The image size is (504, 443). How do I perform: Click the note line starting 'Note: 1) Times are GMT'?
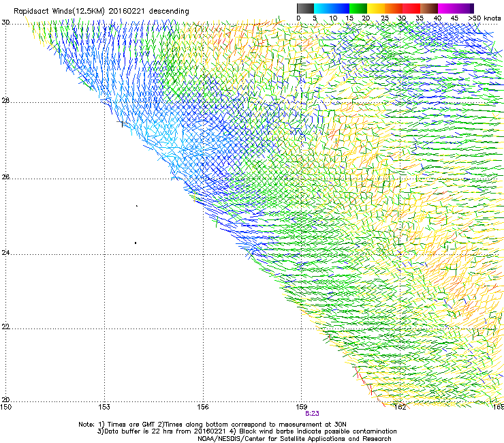pos(212,425)
